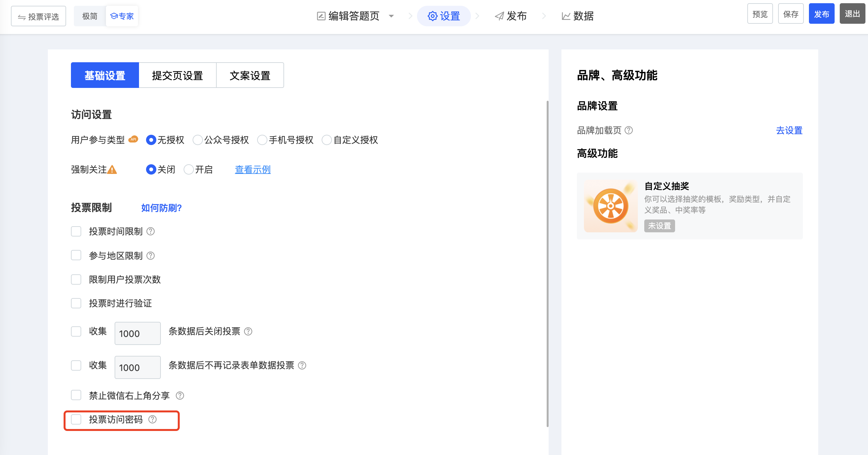Click 保存 button
The width and height of the screenshot is (868, 455).
791,14
